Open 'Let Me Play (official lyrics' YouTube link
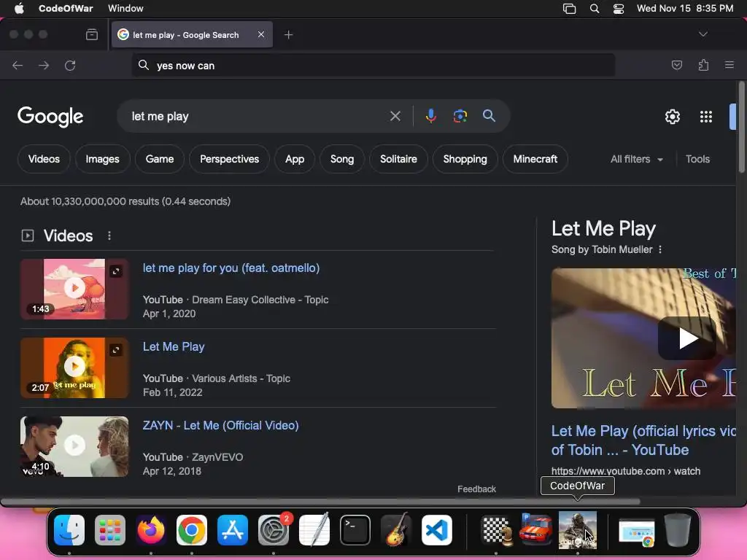The height and width of the screenshot is (560, 747). tap(643, 440)
